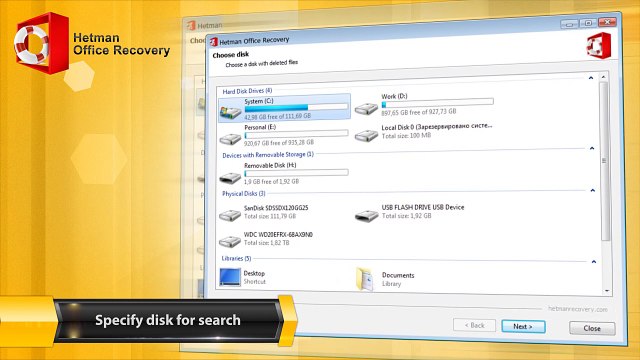
Task: Click the 'Desktop' label text
Action: click(x=254, y=273)
